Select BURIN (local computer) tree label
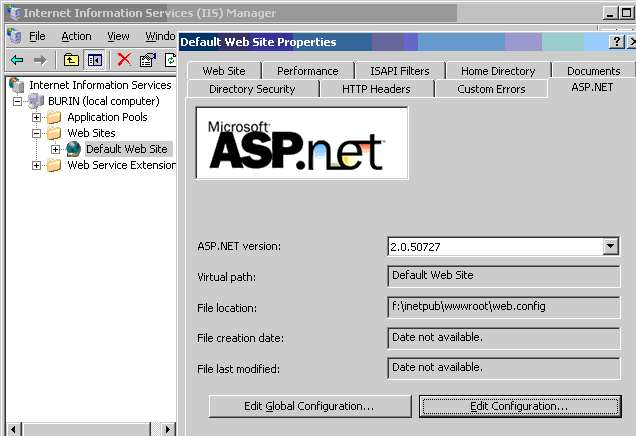 coord(103,101)
